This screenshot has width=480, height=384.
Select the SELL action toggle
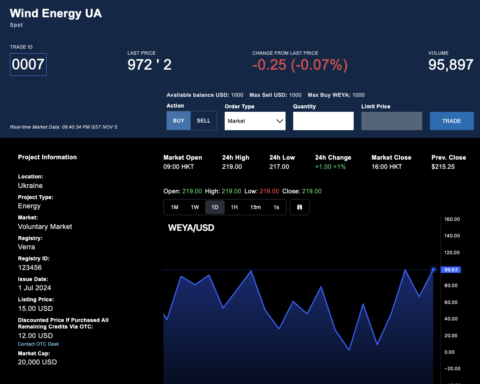[203, 121]
